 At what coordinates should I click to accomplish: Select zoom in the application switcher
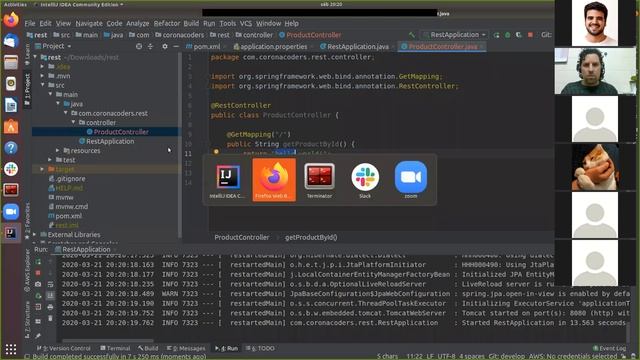tap(411, 180)
